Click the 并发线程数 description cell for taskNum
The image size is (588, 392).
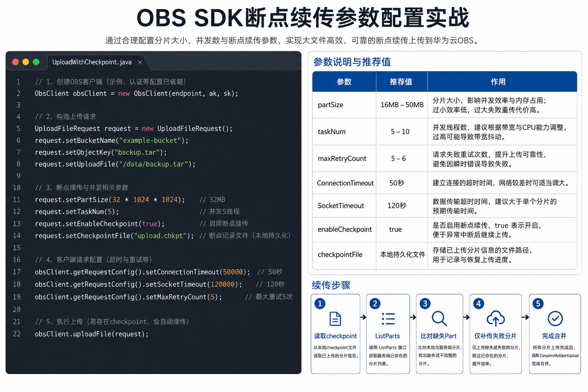[x=502, y=132]
